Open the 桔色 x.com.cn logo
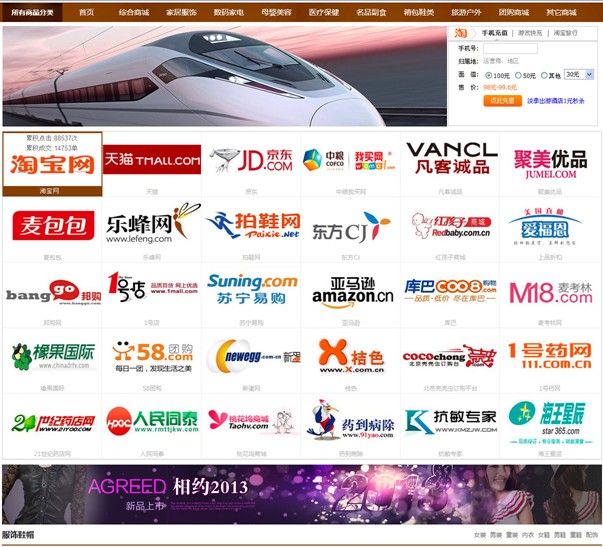603x547 pixels. 351,356
